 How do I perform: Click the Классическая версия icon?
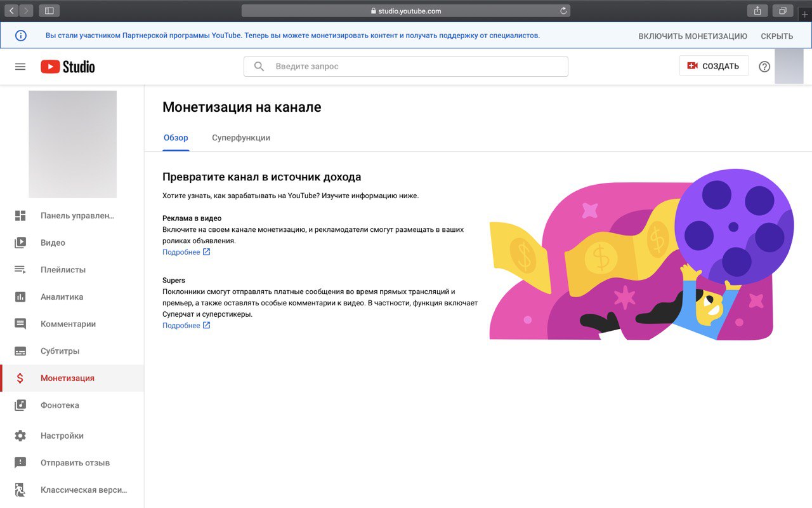pos(20,490)
